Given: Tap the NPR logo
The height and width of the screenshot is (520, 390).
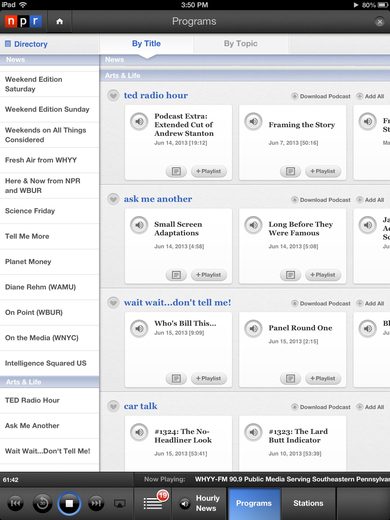Looking at the screenshot, I should coord(23,22).
